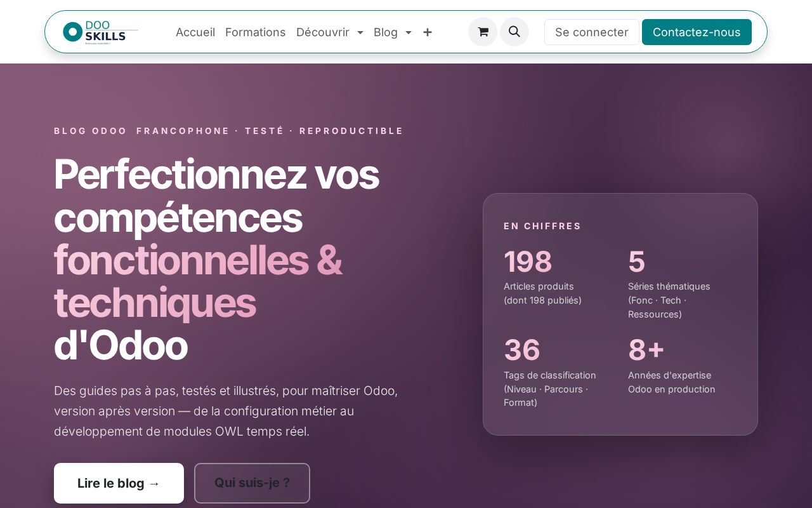Open Formations menu item
The image size is (812, 508).
point(256,32)
